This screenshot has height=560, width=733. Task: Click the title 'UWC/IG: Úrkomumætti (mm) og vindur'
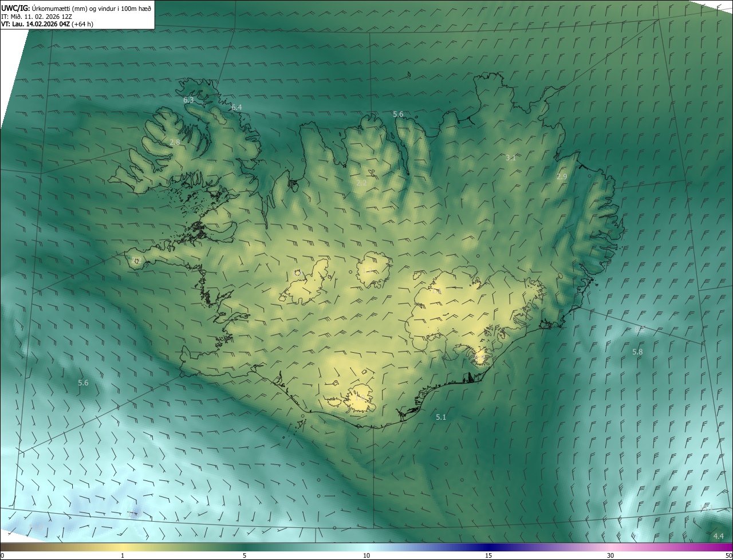tap(76, 7)
